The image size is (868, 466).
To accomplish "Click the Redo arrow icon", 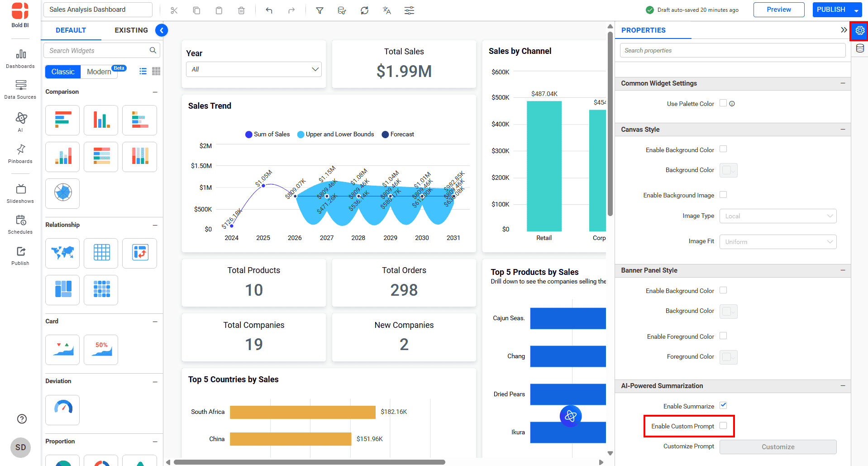I will (x=291, y=10).
